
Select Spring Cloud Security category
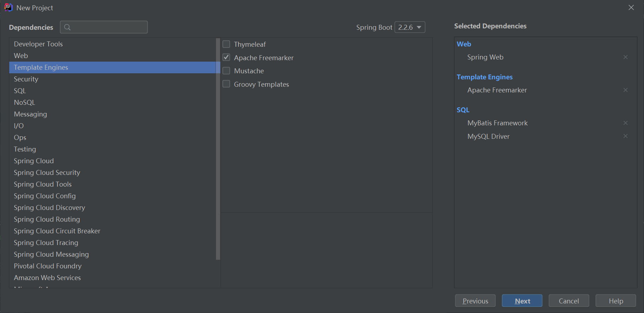click(x=112, y=172)
